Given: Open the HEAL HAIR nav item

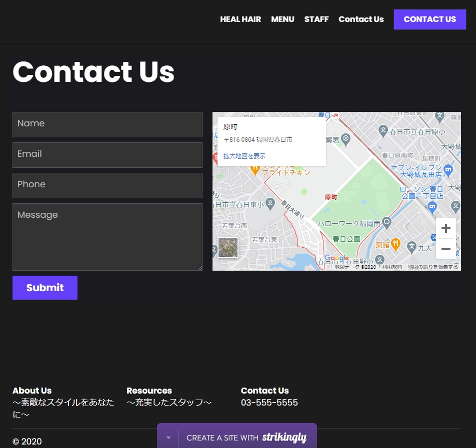Looking at the screenshot, I should tap(240, 19).
